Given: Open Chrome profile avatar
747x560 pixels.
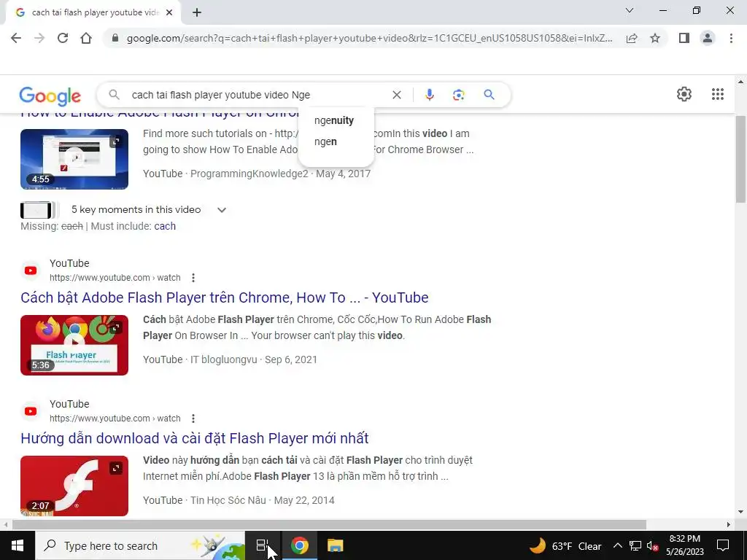Looking at the screenshot, I should click(x=708, y=38).
